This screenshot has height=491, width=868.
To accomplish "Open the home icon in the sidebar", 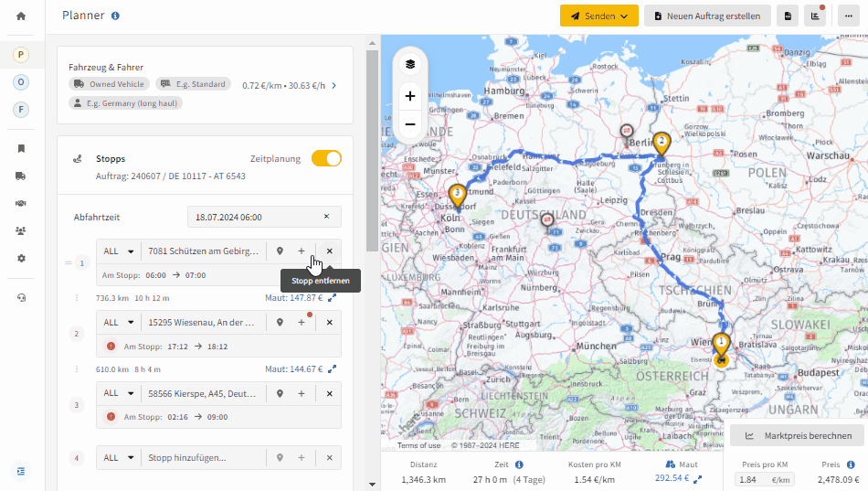I will 21,16.
